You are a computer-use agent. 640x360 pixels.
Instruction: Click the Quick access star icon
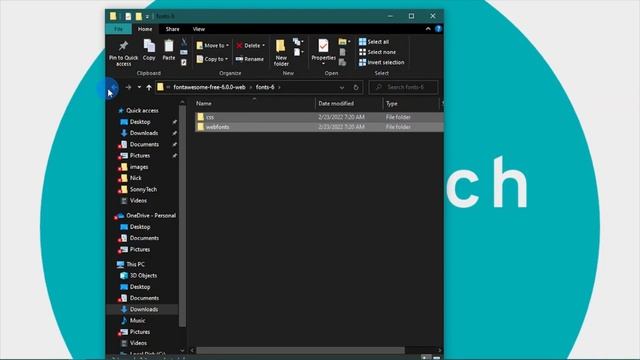121,111
